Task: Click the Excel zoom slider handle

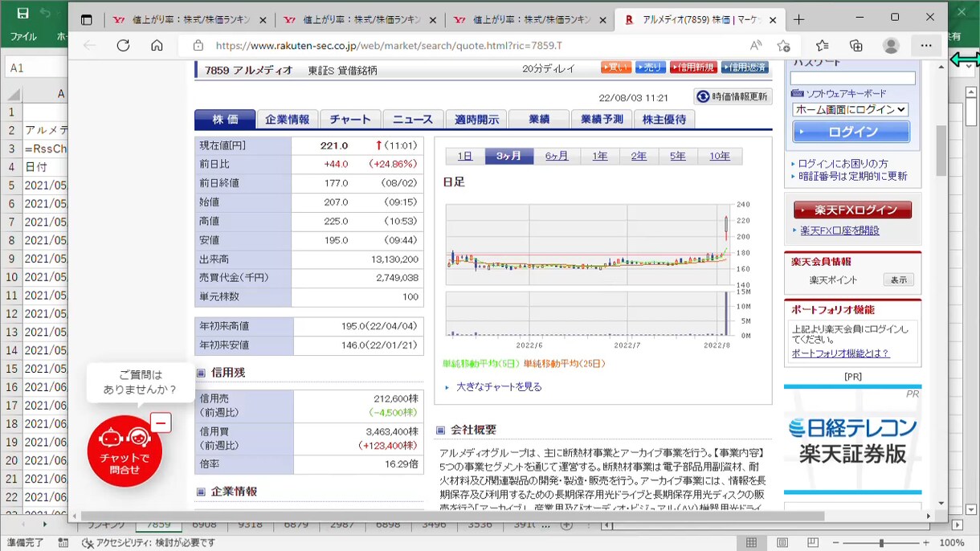Action: coord(881,543)
